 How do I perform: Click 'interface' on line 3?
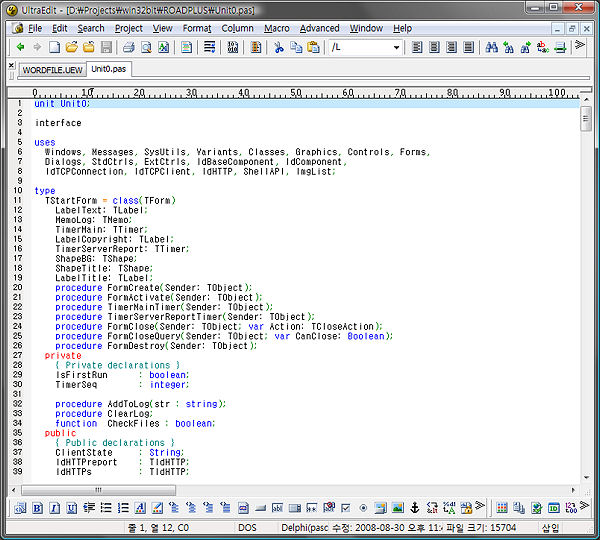tap(58, 123)
